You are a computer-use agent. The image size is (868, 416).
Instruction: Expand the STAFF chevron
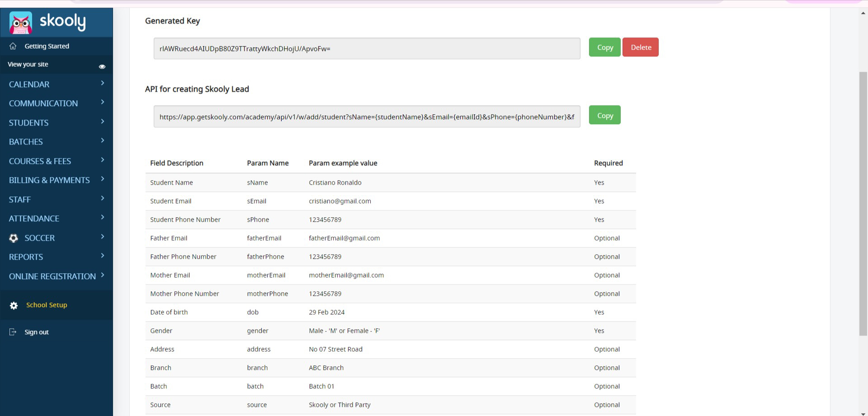tap(103, 198)
